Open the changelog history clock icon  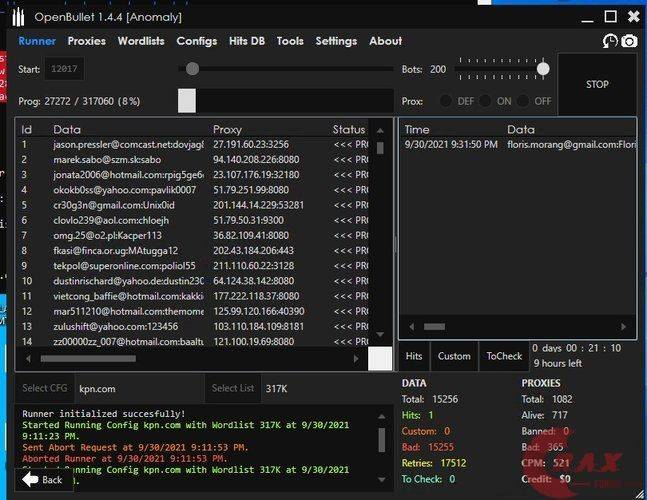(x=610, y=41)
